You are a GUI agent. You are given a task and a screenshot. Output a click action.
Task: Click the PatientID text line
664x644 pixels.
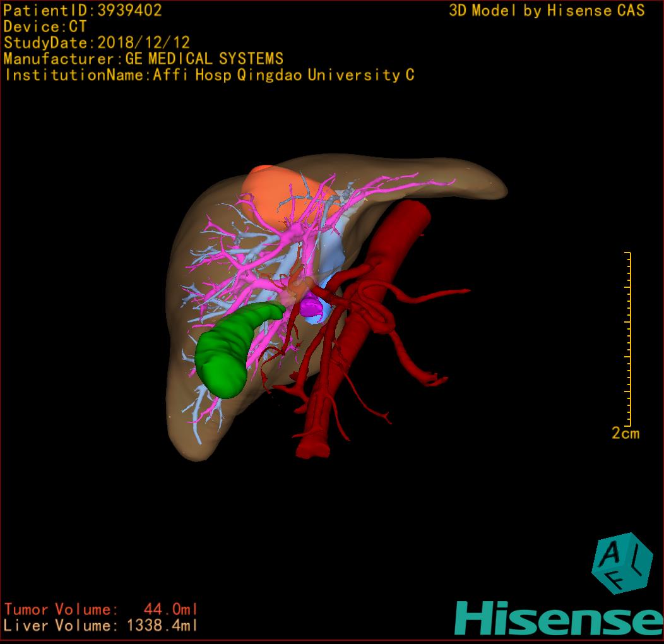[x=83, y=10]
